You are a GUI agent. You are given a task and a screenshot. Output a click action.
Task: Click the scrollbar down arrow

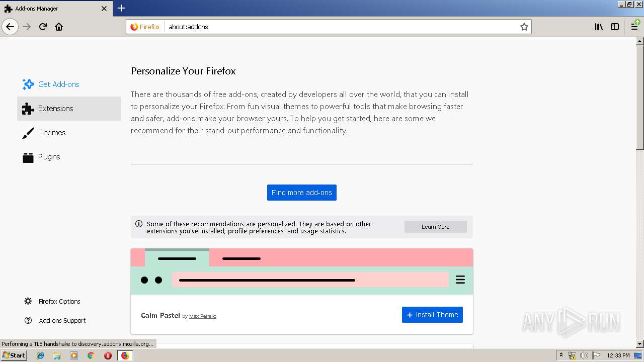[640, 344]
